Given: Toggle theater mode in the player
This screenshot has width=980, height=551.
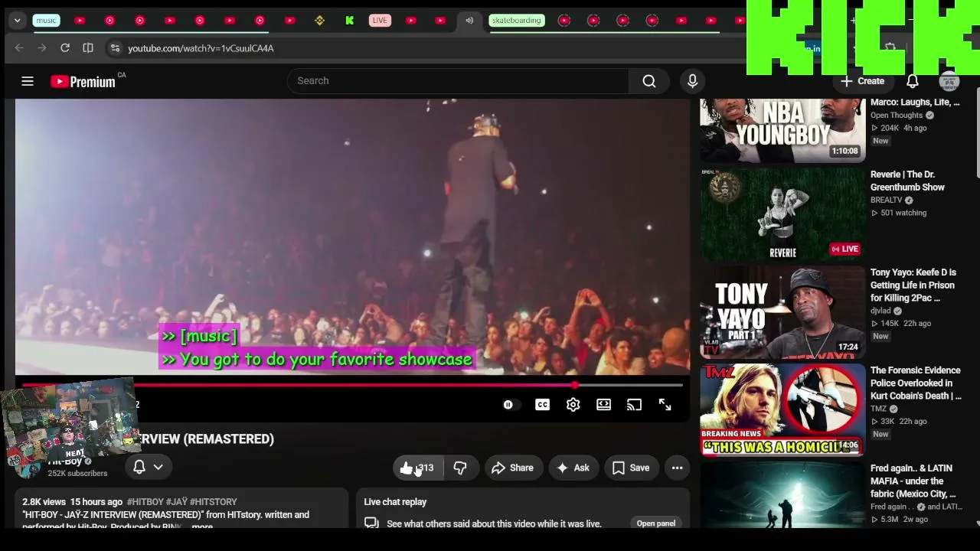Looking at the screenshot, I should click(603, 405).
